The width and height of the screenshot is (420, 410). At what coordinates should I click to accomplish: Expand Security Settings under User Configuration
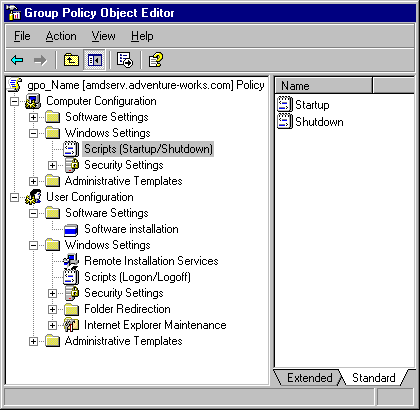[52, 293]
